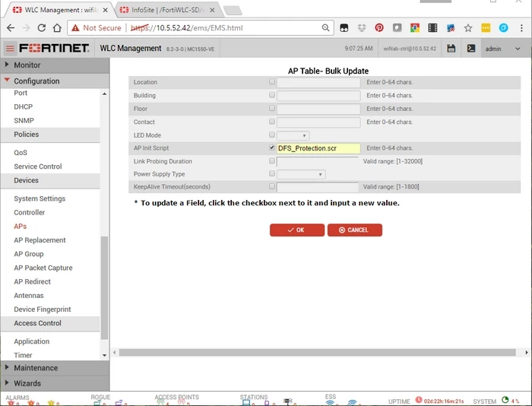Click the sidebar scroll up arrow
532x406 pixels.
105,94
